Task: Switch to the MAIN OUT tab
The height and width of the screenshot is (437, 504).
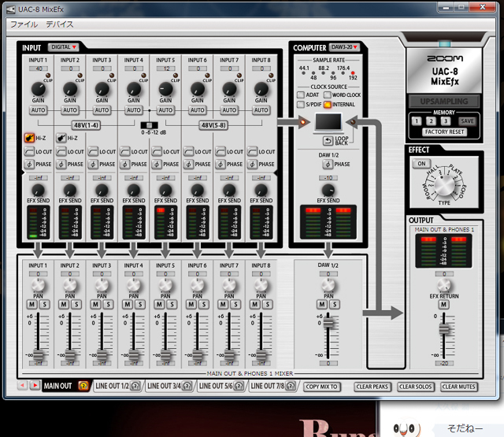Action: coord(58,386)
